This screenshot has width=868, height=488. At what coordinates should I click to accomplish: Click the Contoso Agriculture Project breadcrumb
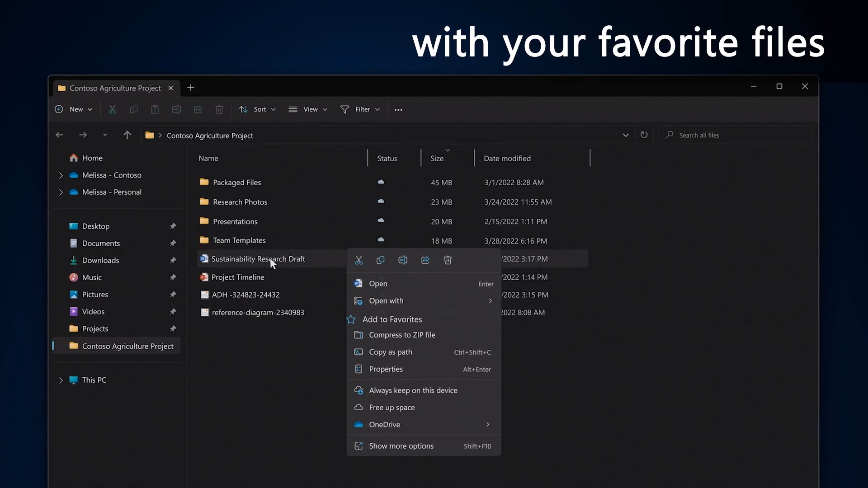210,136
